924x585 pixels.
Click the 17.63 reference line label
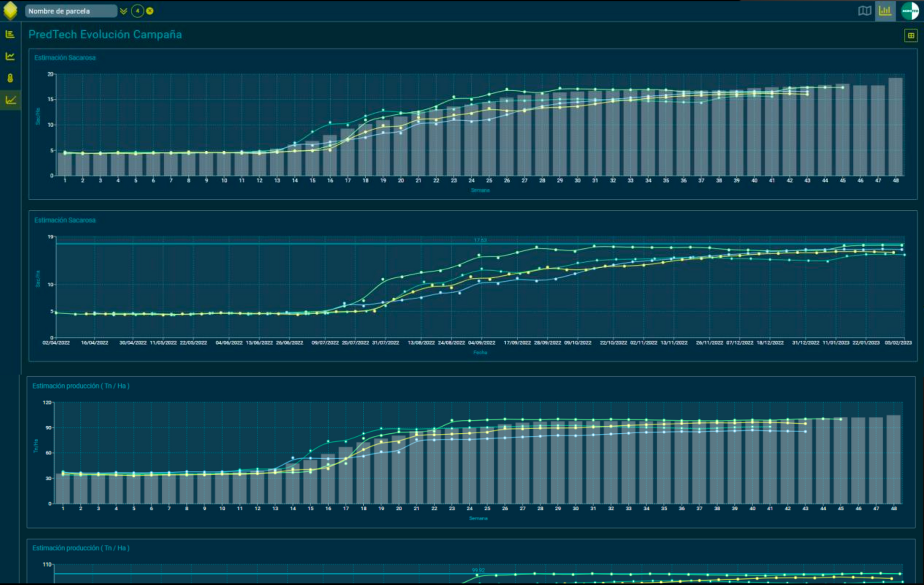tap(480, 240)
